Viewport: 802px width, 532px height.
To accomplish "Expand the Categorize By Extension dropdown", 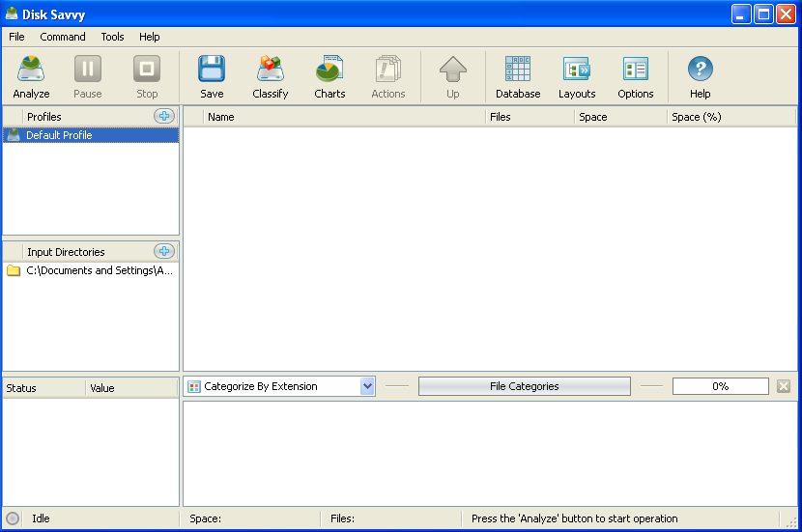I will [367, 386].
